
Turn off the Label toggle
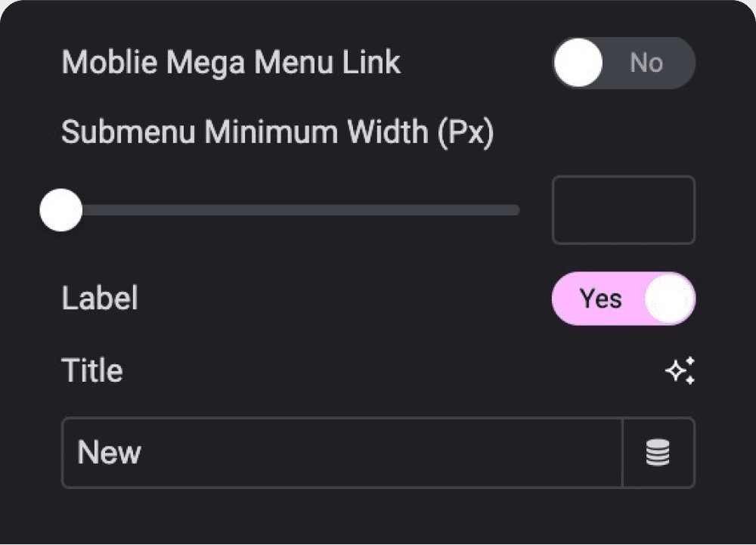point(623,299)
